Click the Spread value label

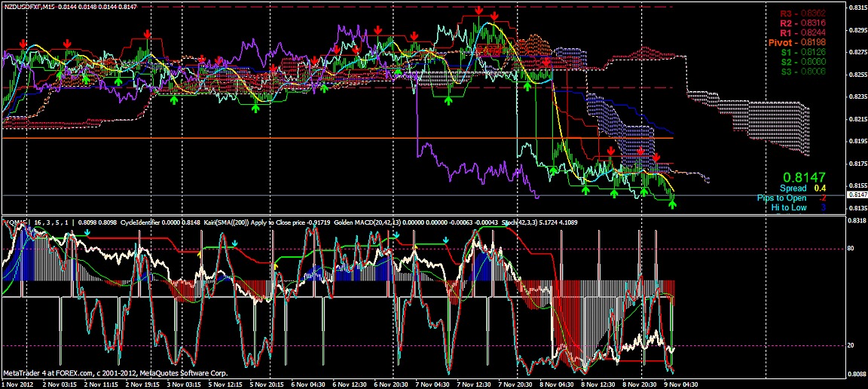(803, 188)
